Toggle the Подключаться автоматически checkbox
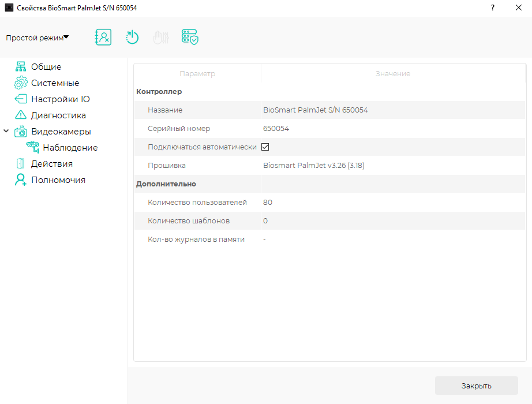 (265, 147)
